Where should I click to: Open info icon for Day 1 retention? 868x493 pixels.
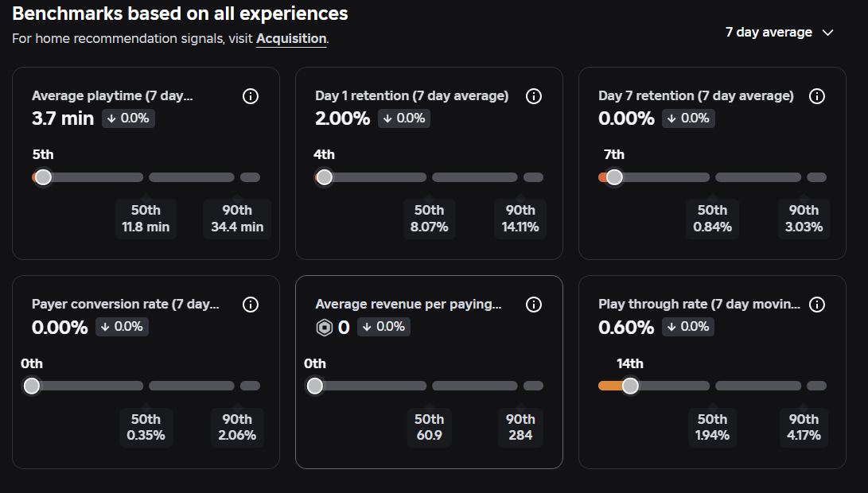pyautogui.click(x=534, y=96)
